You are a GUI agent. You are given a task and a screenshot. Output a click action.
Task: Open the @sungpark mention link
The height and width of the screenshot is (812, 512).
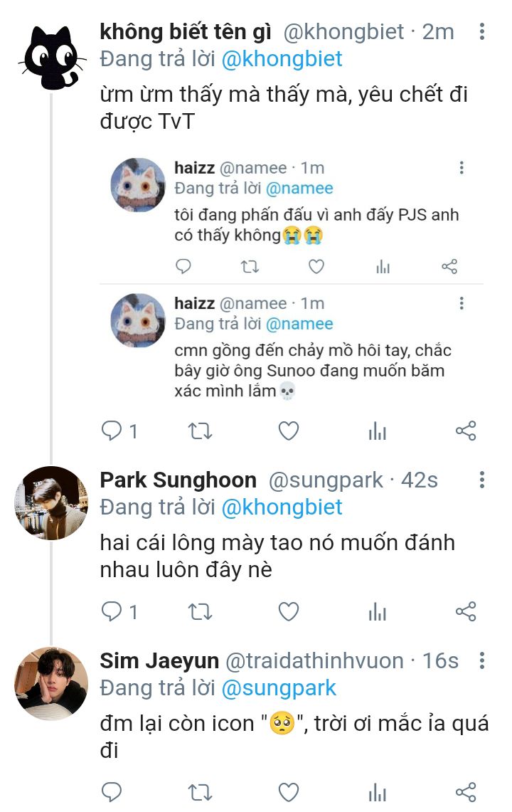279,688
